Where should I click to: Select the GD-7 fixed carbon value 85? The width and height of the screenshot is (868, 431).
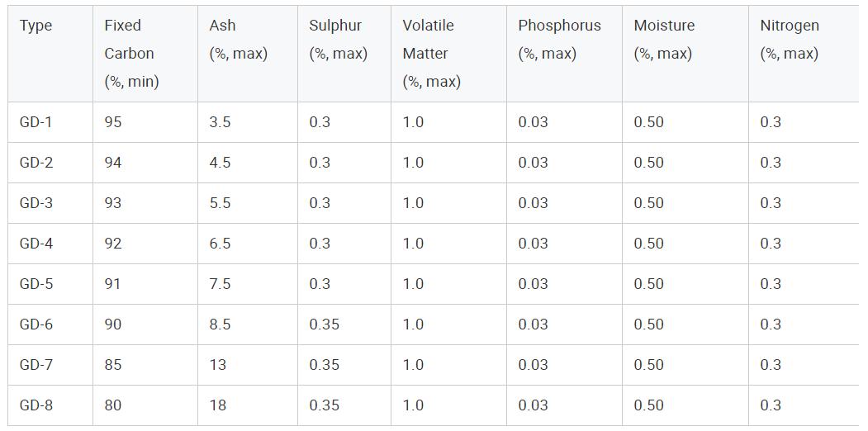[x=113, y=365]
